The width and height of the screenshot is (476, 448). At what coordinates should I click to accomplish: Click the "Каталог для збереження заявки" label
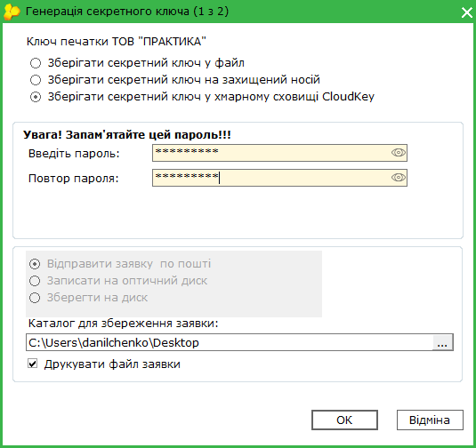click(x=124, y=324)
